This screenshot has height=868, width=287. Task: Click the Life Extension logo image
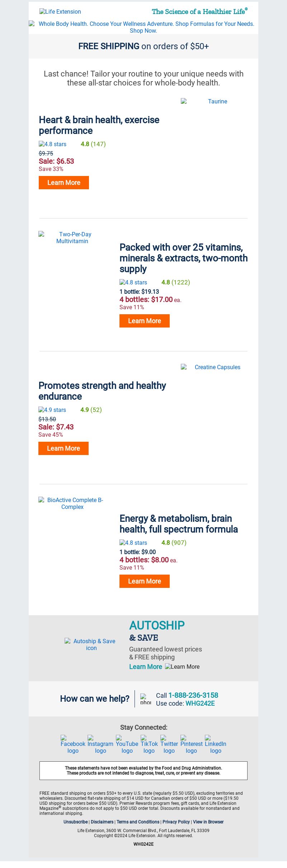click(60, 11)
